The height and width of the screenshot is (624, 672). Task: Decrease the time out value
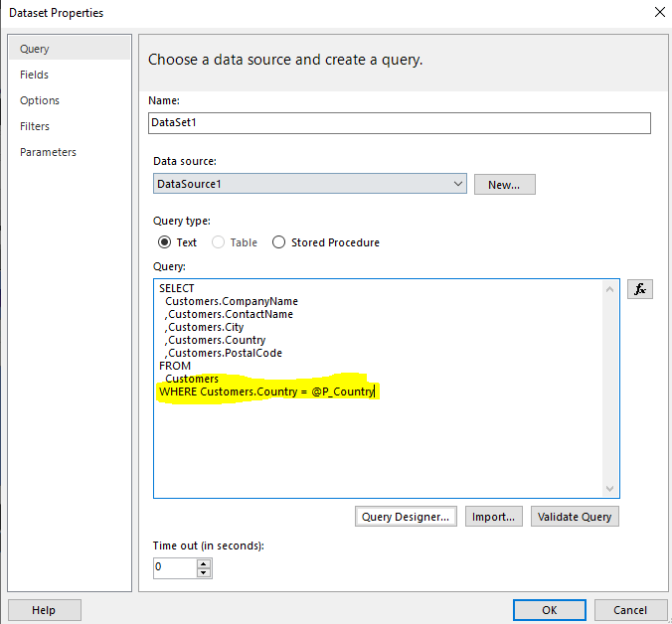(204, 573)
